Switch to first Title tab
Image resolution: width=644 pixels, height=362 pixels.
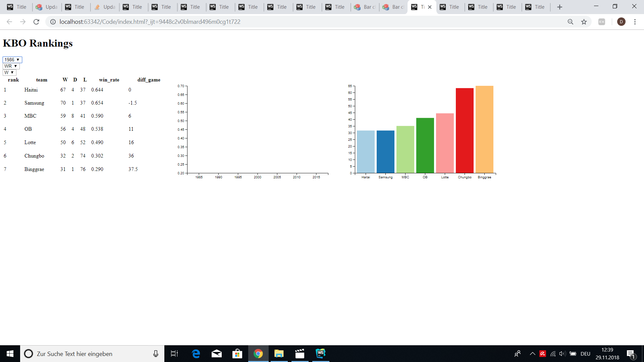(x=17, y=7)
